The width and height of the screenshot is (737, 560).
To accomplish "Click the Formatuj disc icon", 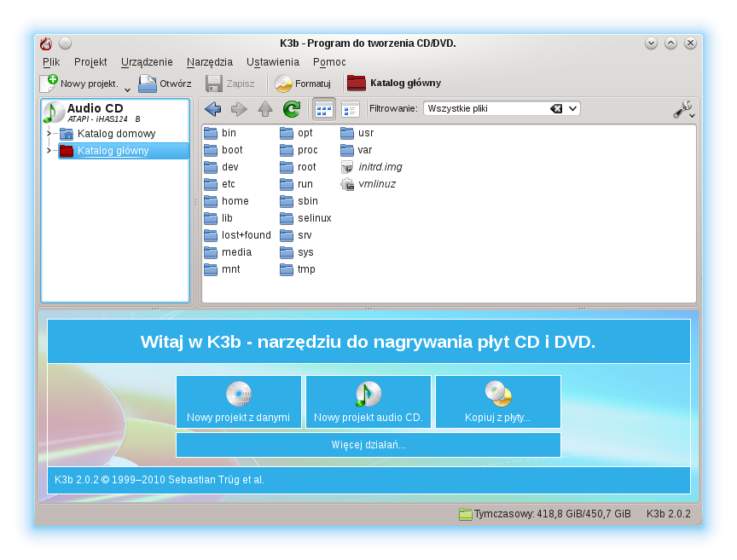I will click(x=283, y=84).
